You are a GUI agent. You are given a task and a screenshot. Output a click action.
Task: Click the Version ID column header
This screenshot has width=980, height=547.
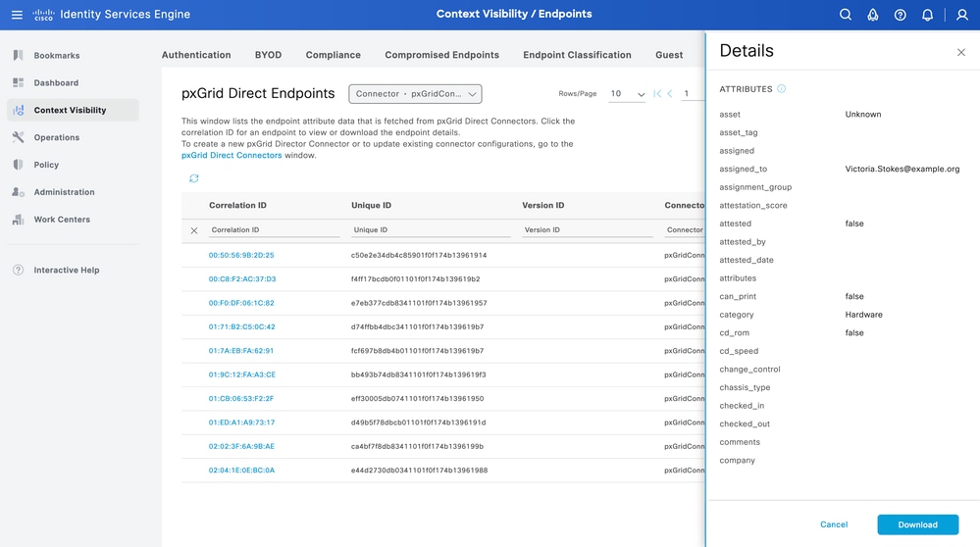click(x=543, y=206)
